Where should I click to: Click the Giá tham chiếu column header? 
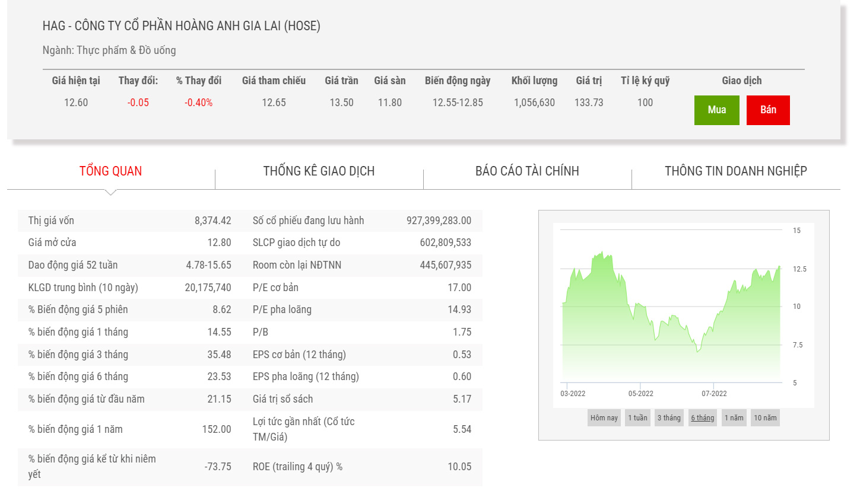click(274, 81)
